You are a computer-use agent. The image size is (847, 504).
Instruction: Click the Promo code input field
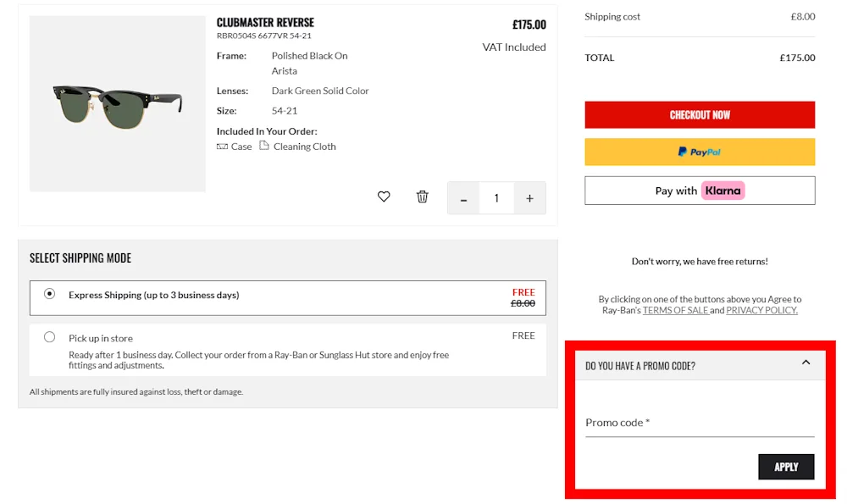coord(700,423)
